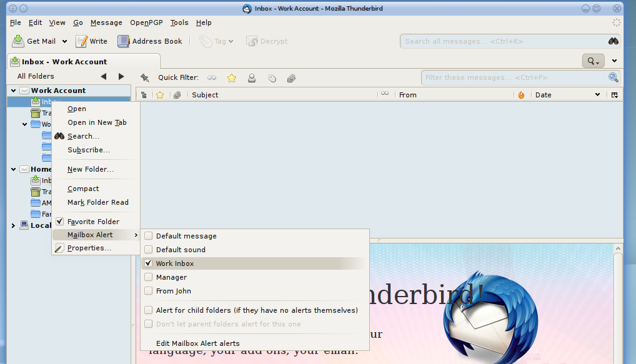Open Get Mail dropdown arrow
Screen dimensions: 636x364
64,42
